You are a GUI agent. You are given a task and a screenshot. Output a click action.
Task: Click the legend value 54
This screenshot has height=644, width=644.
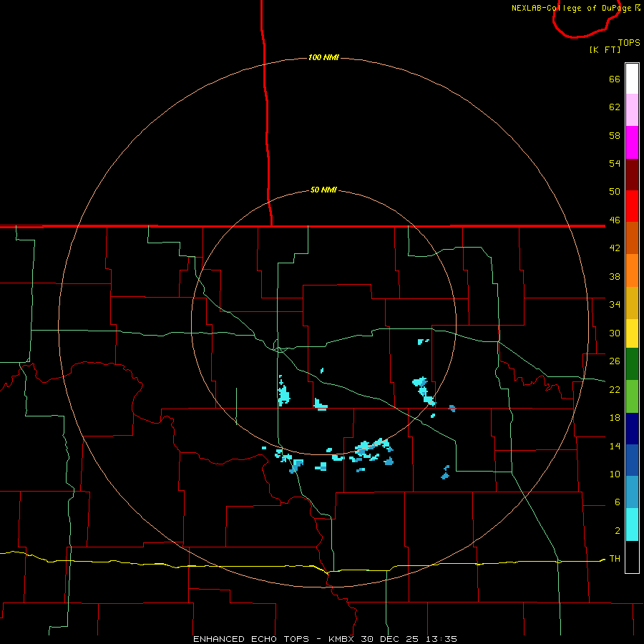[x=615, y=163]
